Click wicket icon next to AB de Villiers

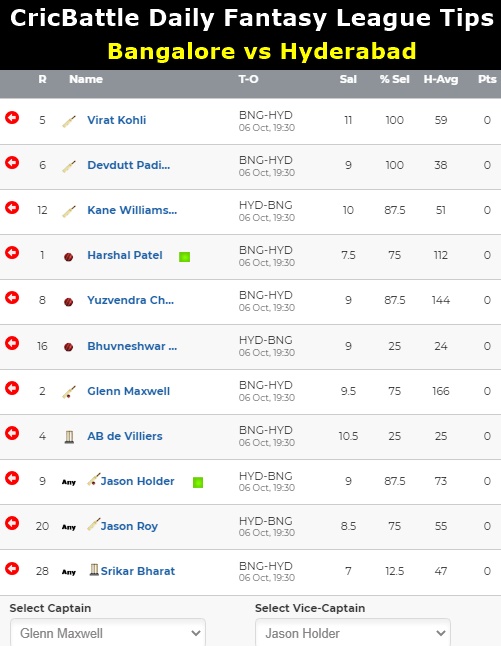point(69,437)
